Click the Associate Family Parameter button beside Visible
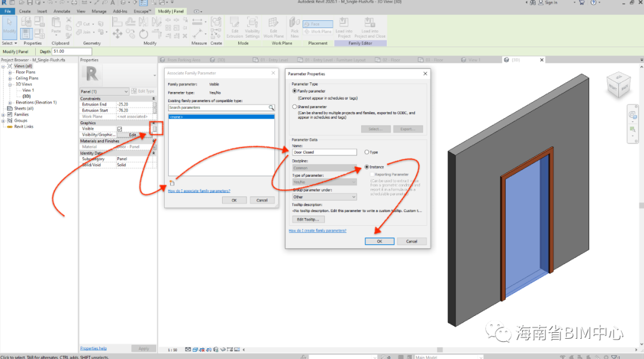 tap(155, 128)
